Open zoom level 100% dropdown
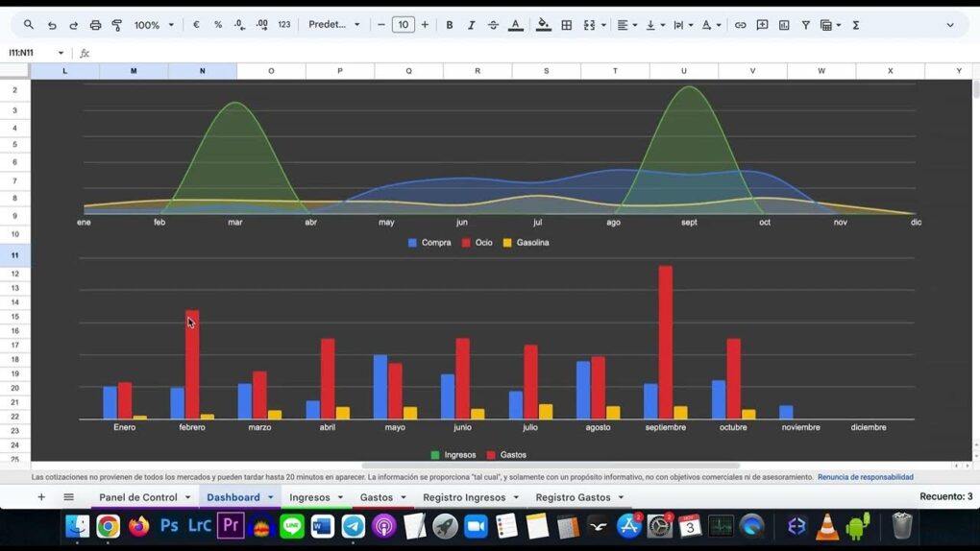The height and width of the screenshot is (551, 980). 154,25
